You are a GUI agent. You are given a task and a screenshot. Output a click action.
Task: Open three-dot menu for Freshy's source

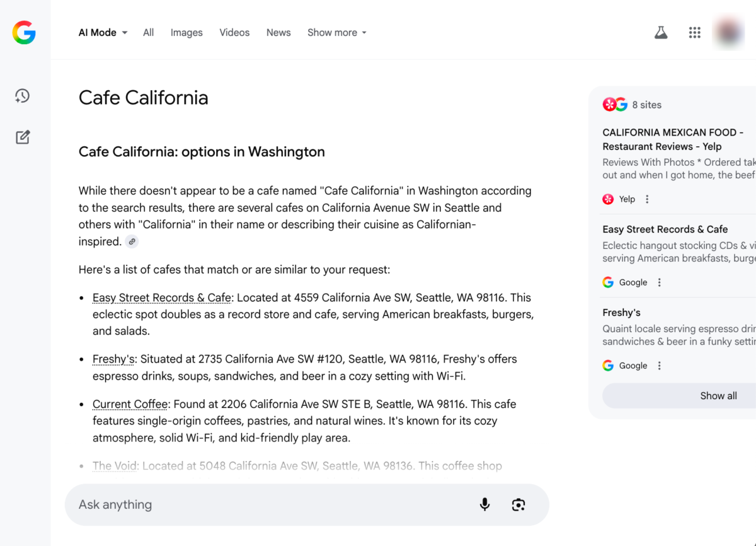[x=660, y=366]
